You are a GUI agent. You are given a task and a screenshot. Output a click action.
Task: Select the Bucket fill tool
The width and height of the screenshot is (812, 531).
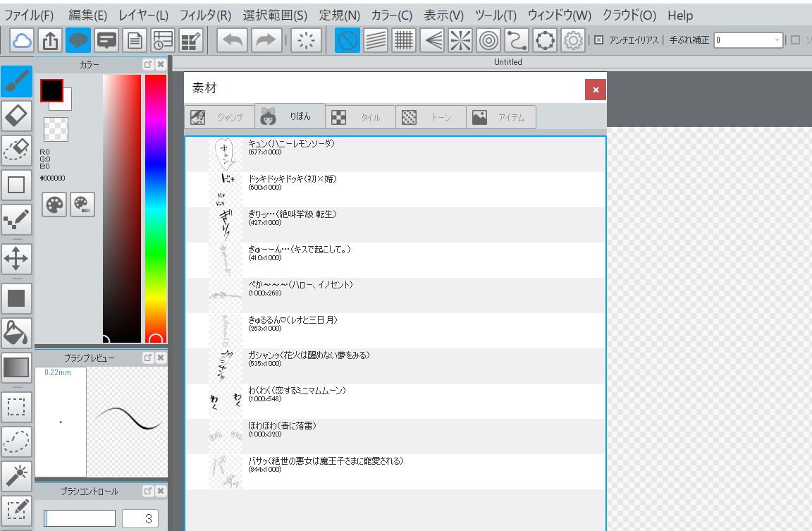(16, 333)
